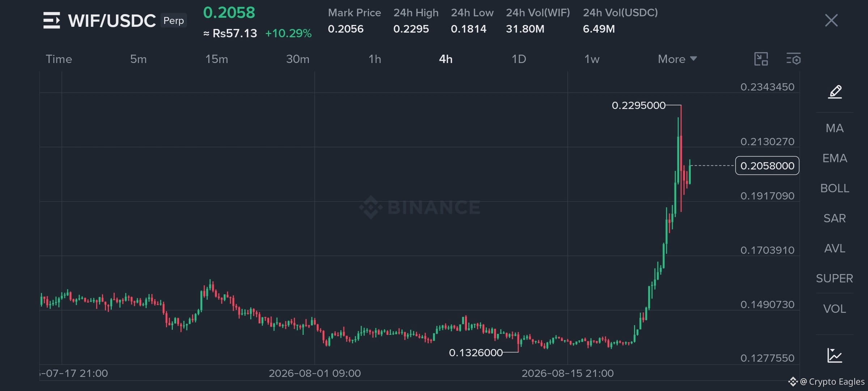Select the 15m interval
The height and width of the screenshot is (391, 868).
click(x=217, y=59)
